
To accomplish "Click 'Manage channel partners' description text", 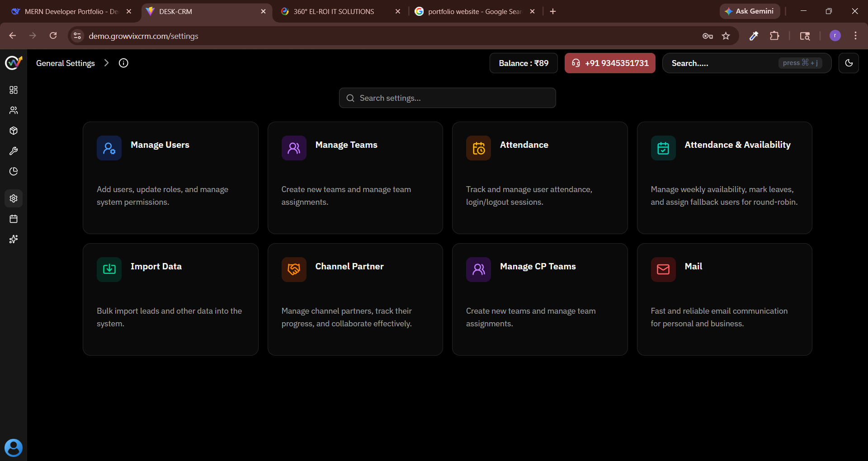I will (x=347, y=317).
